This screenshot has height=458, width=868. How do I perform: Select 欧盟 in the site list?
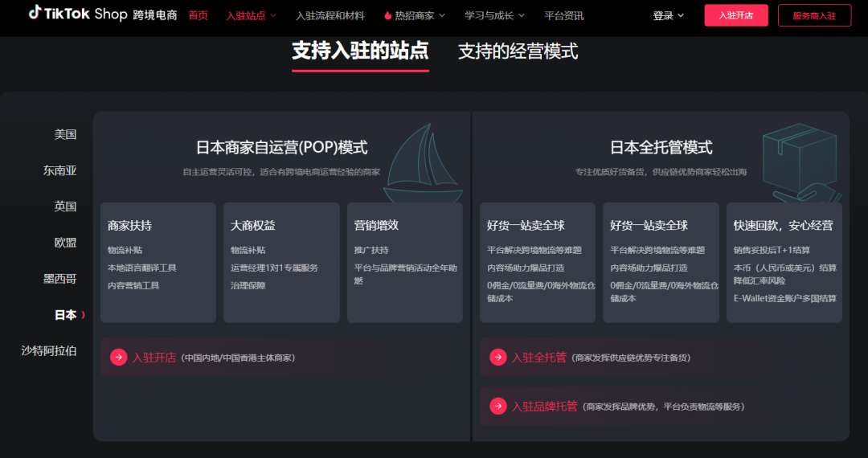pos(65,243)
